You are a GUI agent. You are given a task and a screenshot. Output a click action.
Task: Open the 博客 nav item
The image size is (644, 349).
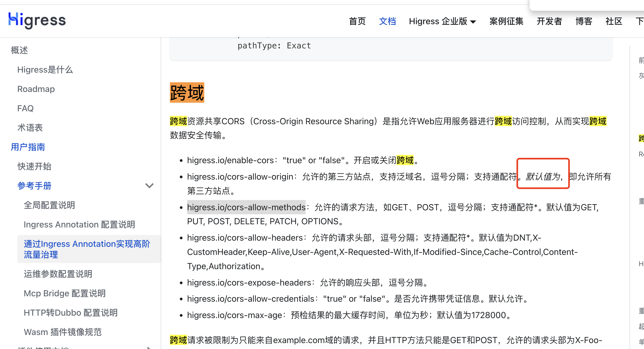tap(584, 21)
